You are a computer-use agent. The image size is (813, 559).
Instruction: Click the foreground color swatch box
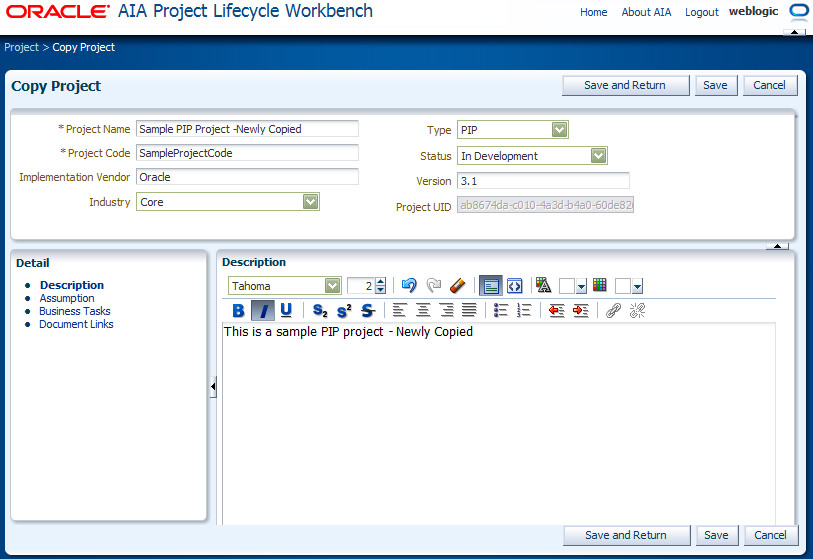click(567, 286)
